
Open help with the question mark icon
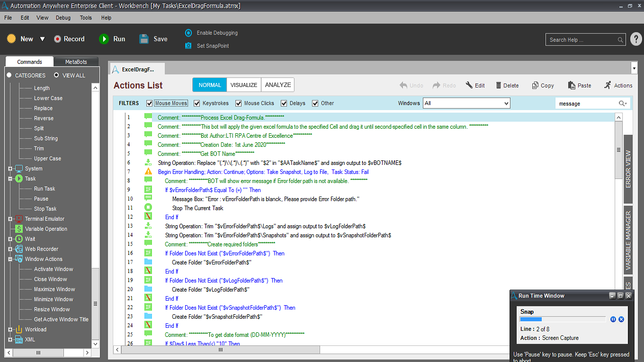[636, 39]
